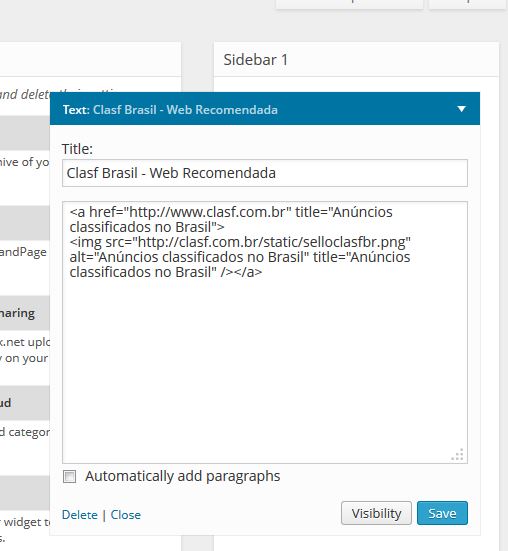
Task: Click the 'Title:' label
Action: coord(77,149)
